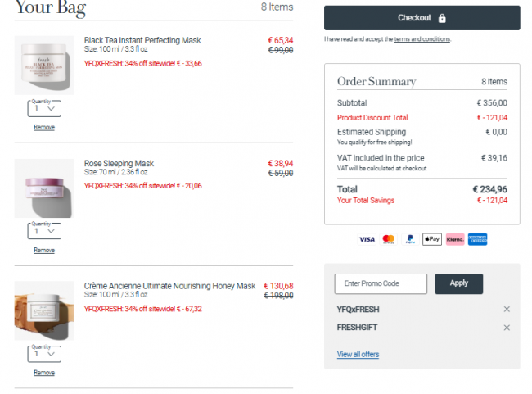
Task: Click the Apple Pay icon
Action: click(432, 239)
